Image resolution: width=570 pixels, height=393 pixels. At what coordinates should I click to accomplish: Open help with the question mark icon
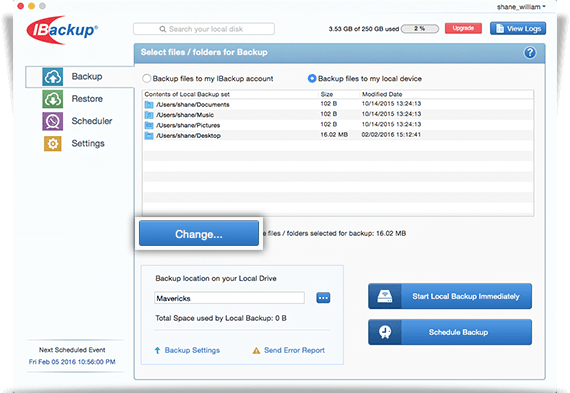click(x=530, y=53)
